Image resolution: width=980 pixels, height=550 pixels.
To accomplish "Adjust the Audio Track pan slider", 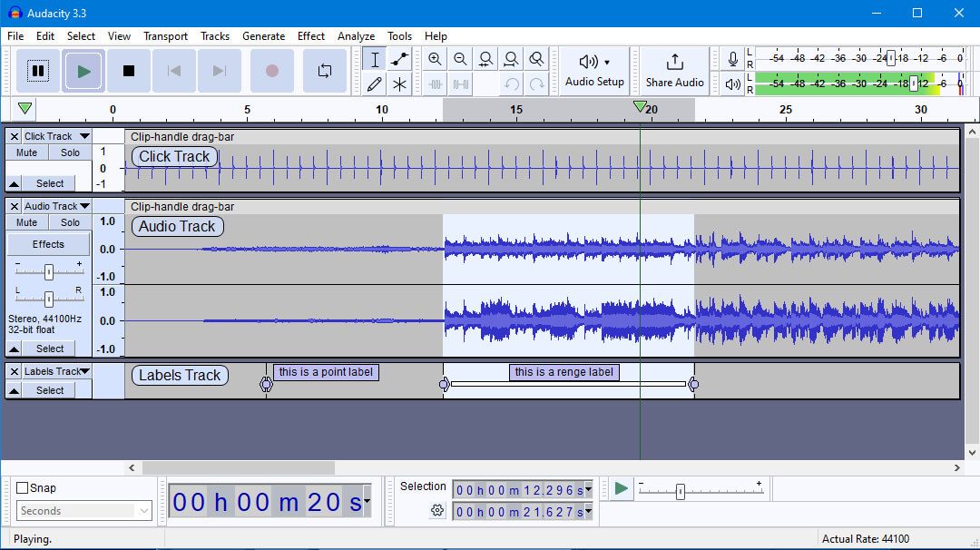I will coord(49,299).
